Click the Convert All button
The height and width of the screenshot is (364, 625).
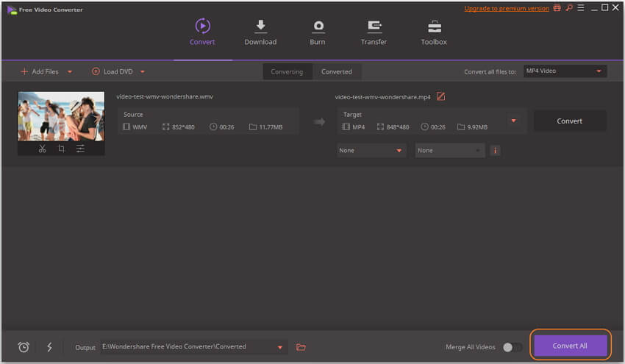570,346
